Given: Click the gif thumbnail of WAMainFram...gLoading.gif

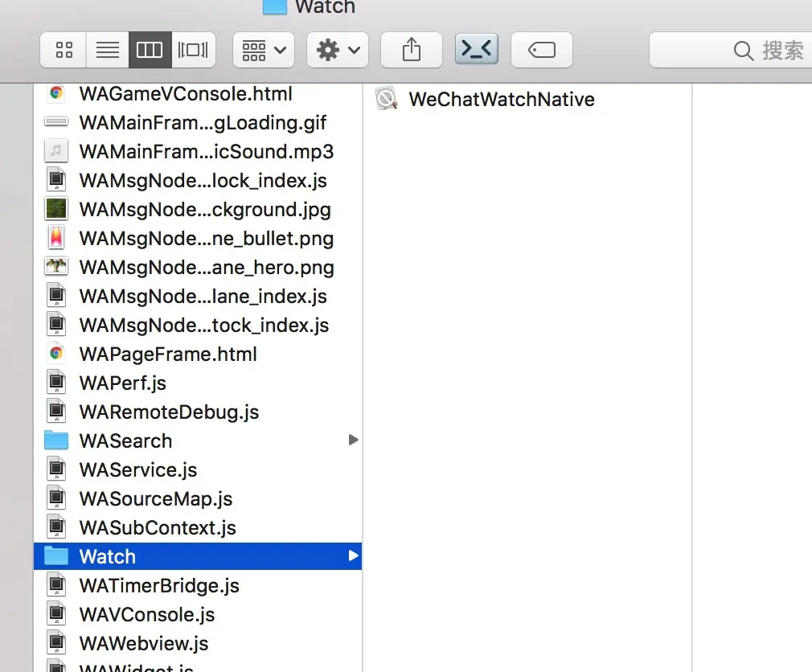Looking at the screenshot, I should [56, 122].
